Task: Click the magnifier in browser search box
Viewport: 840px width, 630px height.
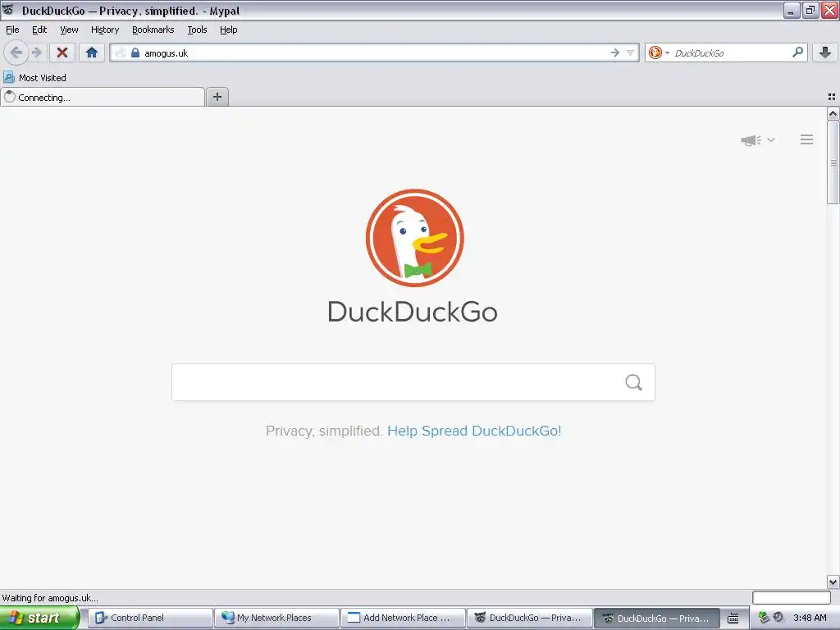Action: click(x=797, y=52)
